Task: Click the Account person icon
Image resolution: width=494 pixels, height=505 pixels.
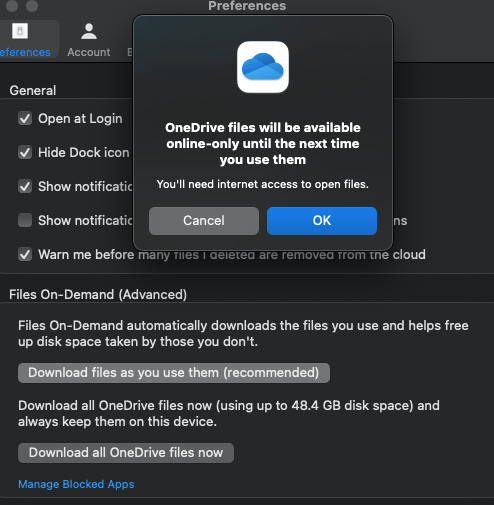Action: click(89, 31)
